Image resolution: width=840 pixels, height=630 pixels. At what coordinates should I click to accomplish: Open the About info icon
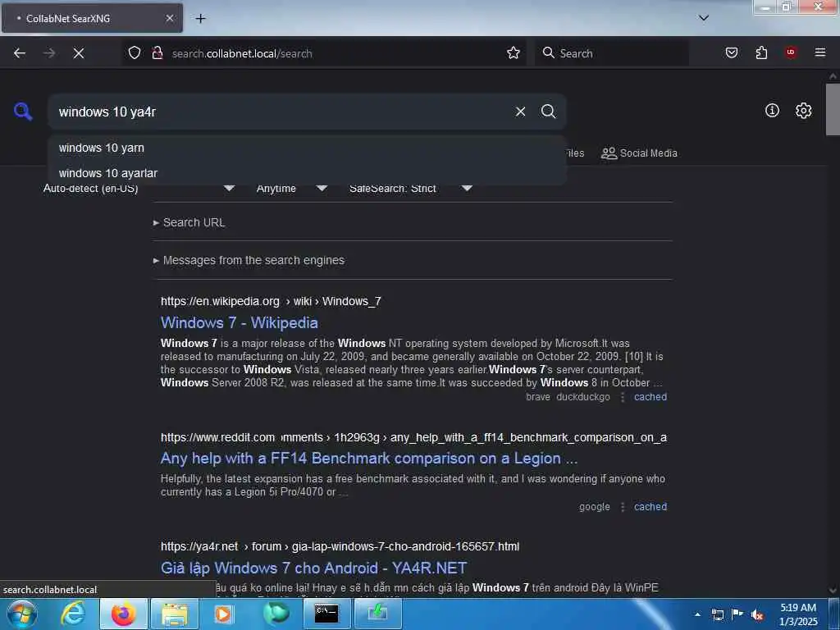pos(772,111)
